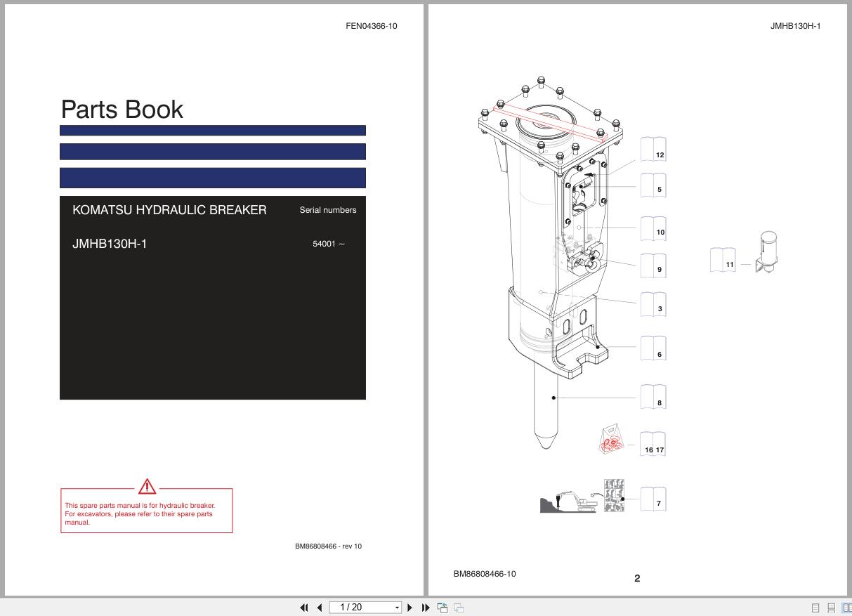Open book link for parts 16 17

(653, 444)
